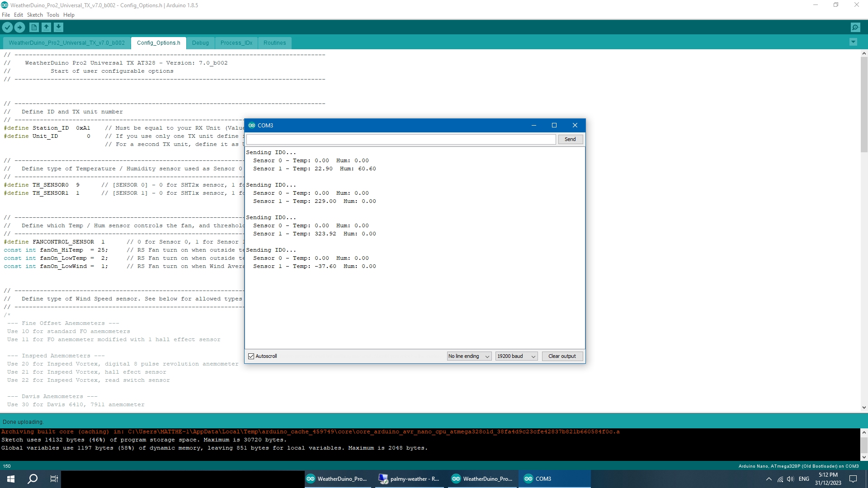
Task: Click the Save sketch icon
Action: coord(58,28)
